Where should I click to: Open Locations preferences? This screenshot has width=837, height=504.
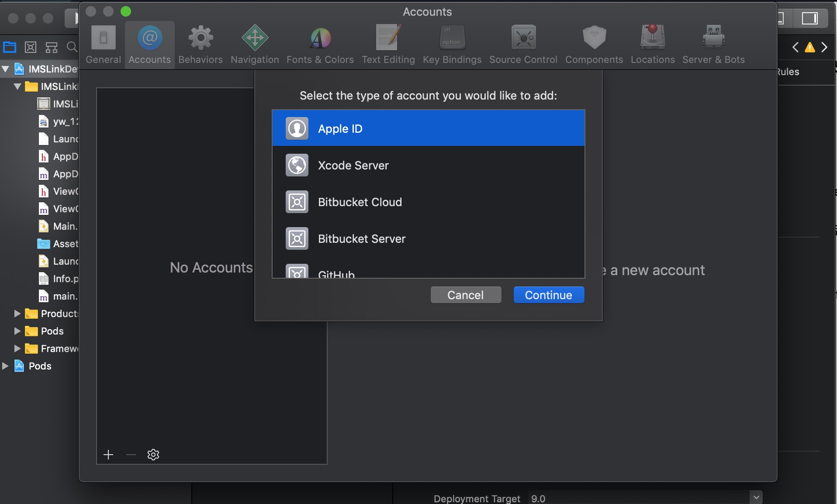pyautogui.click(x=653, y=45)
